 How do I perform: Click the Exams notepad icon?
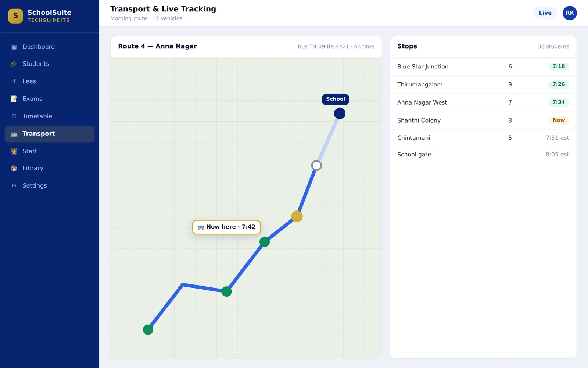point(14,99)
